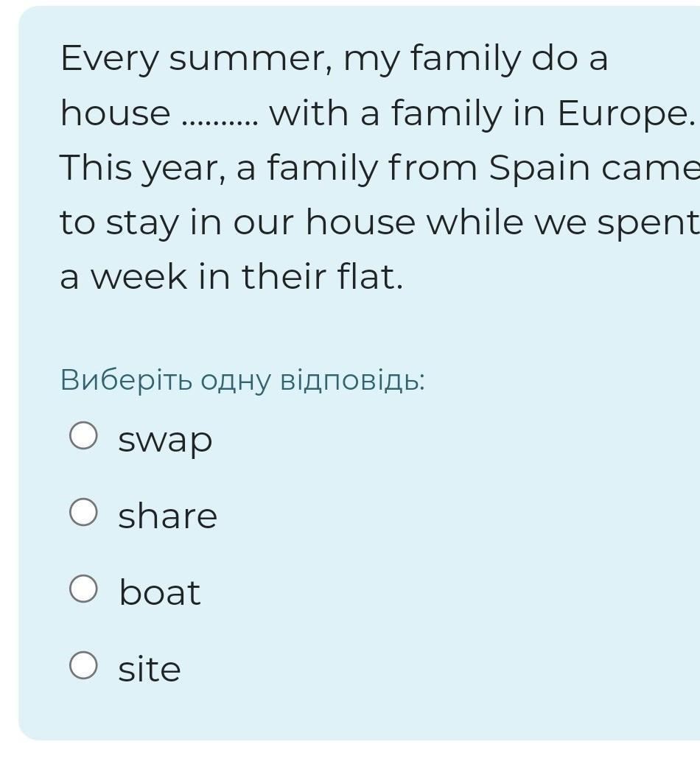The width and height of the screenshot is (700, 775).
Task: Choose the boat radio button
Action: (x=83, y=589)
